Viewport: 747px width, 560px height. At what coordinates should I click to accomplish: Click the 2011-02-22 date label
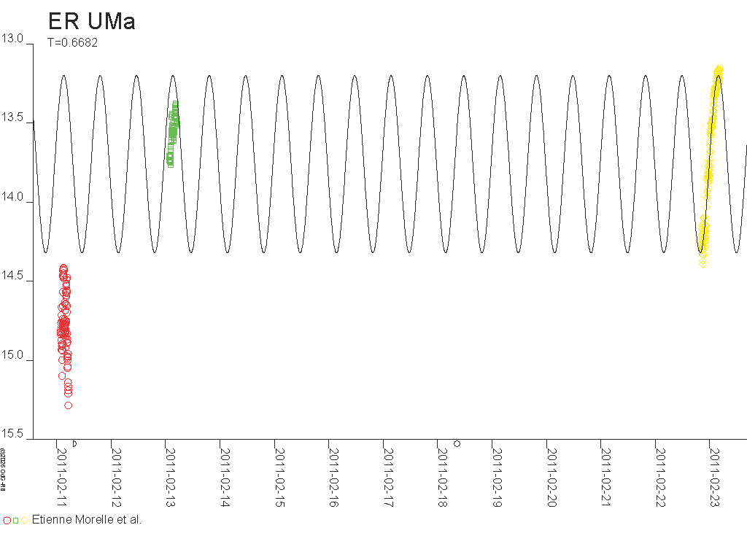click(660, 477)
